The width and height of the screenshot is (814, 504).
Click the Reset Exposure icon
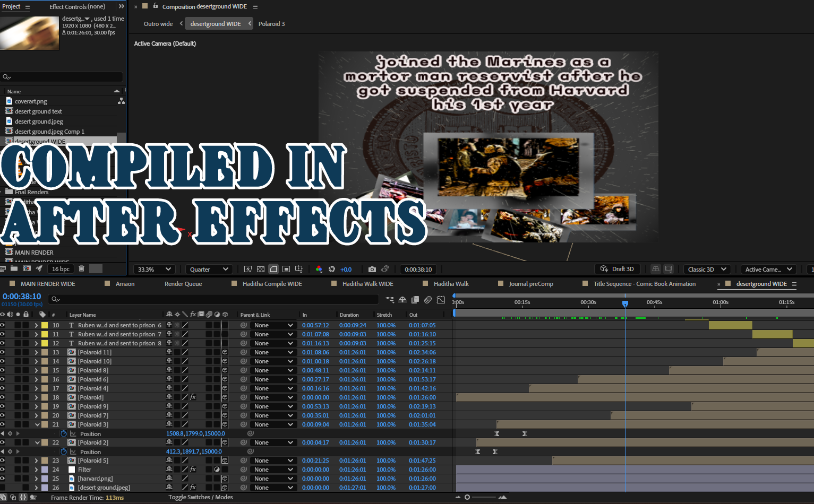(x=332, y=269)
